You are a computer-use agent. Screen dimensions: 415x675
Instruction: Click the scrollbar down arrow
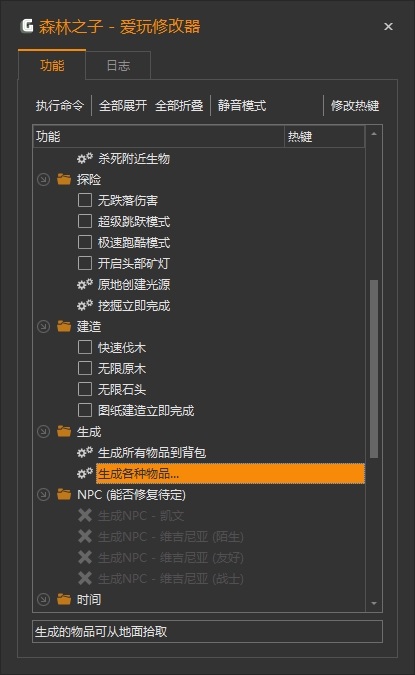(374, 604)
